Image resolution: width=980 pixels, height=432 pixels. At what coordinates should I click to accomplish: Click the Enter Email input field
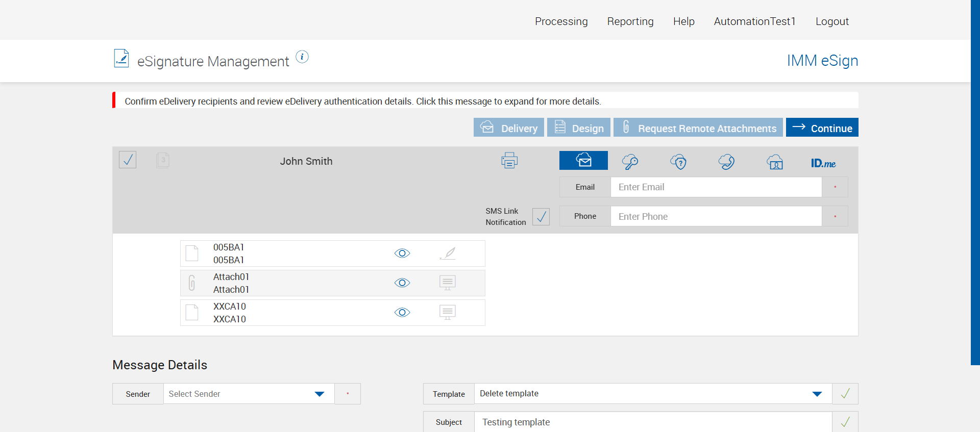click(716, 187)
